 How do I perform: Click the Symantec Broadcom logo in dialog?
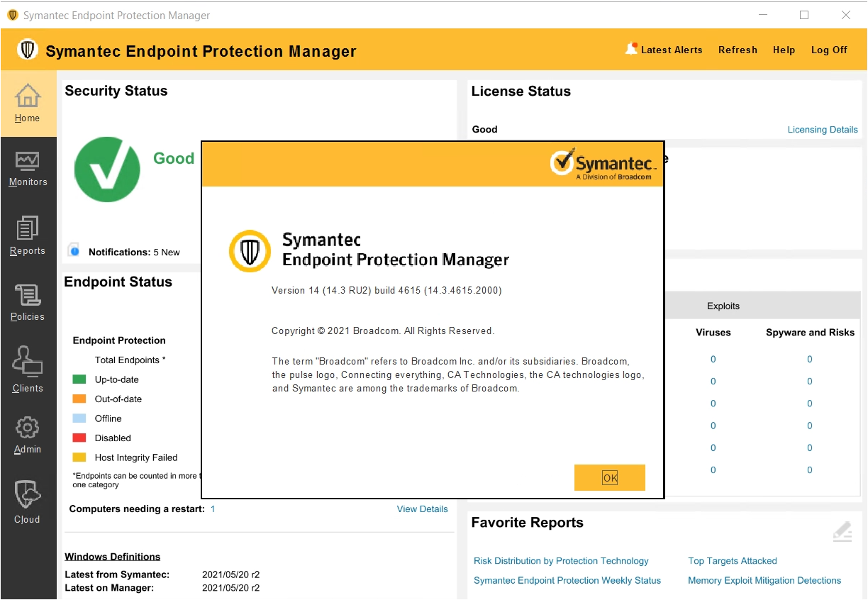click(603, 165)
